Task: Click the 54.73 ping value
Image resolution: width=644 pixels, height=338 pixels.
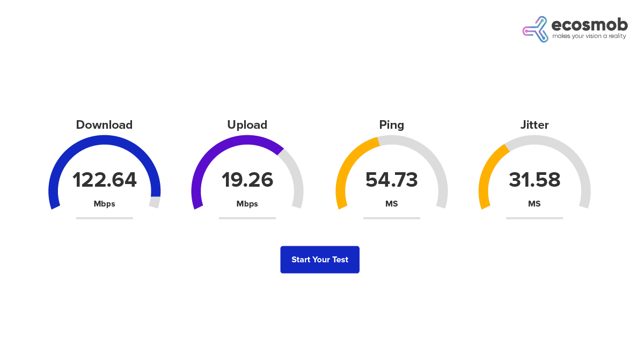Action: 392,180
